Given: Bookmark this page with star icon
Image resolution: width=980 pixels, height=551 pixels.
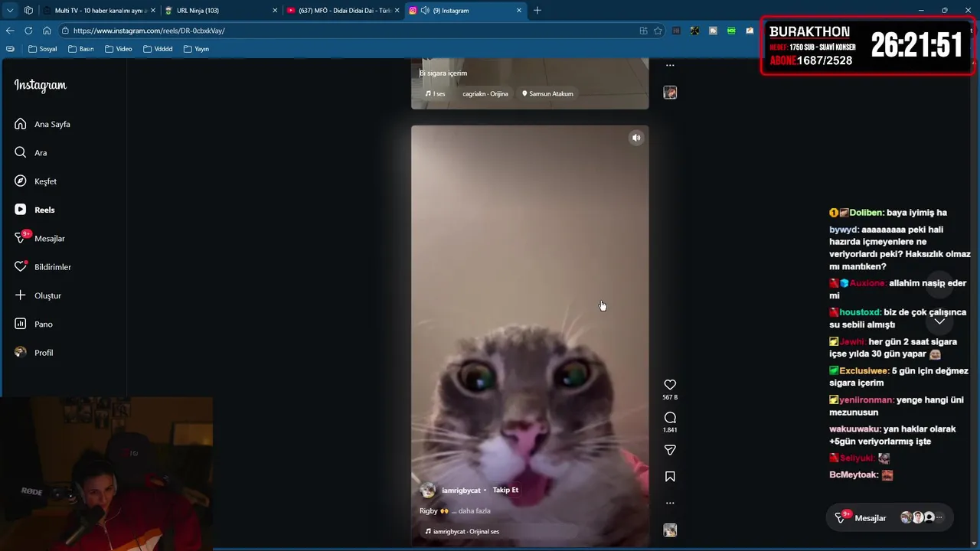Looking at the screenshot, I should click(658, 31).
